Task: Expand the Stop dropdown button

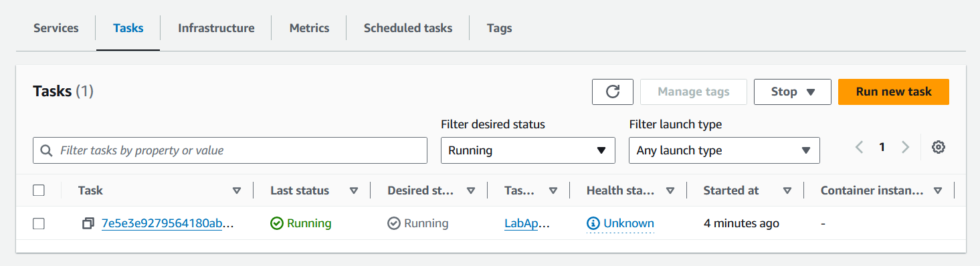Action: (x=793, y=92)
